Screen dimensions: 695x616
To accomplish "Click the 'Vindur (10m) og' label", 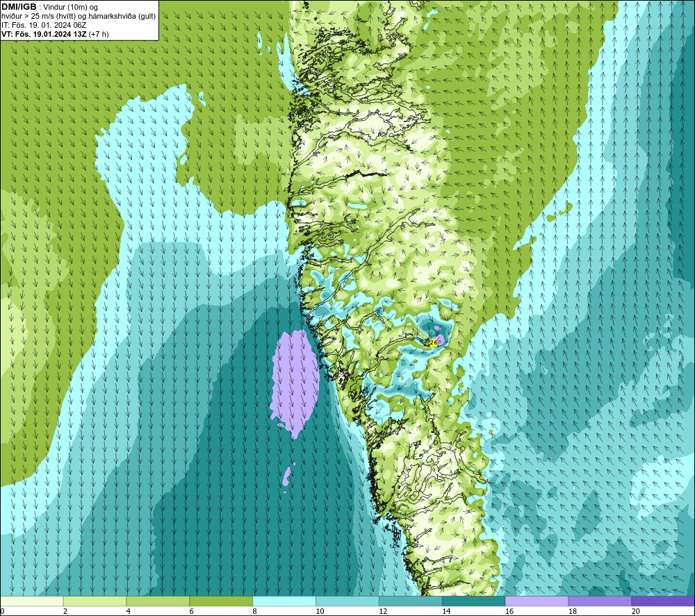I will (70, 8).
